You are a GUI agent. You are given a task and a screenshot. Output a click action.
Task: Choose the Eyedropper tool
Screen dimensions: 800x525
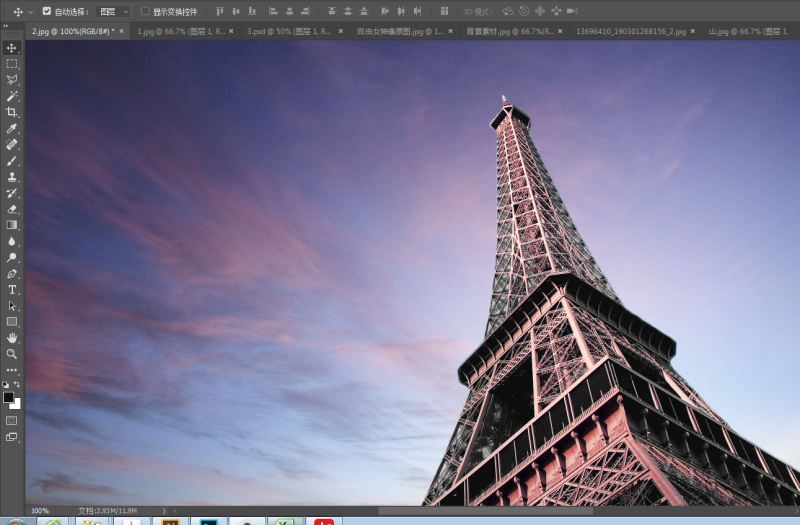(x=12, y=128)
